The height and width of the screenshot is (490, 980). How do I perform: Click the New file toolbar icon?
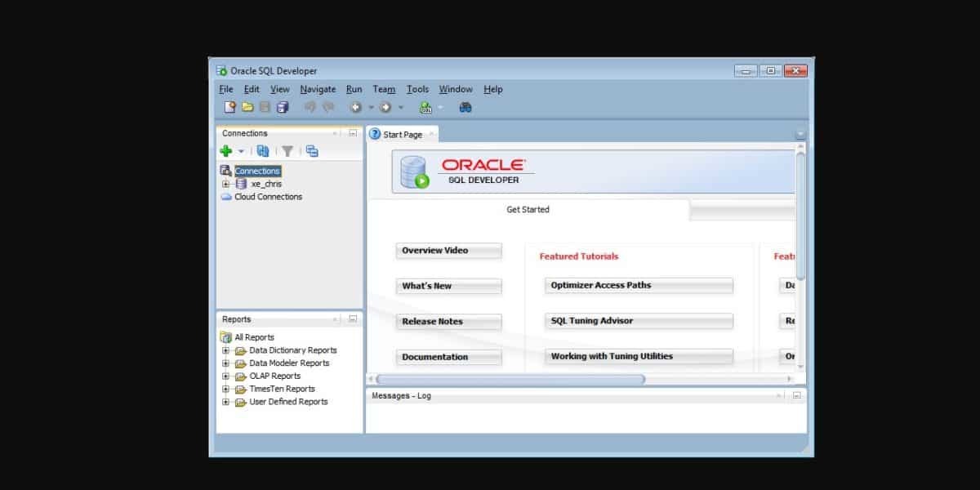pyautogui.click(x=230, y=107)
